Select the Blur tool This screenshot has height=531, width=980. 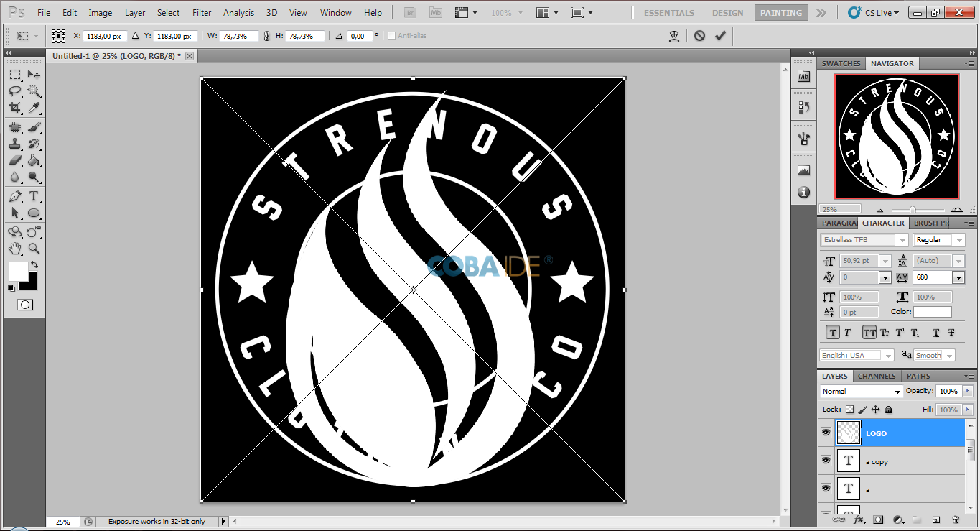click(15, 177)
